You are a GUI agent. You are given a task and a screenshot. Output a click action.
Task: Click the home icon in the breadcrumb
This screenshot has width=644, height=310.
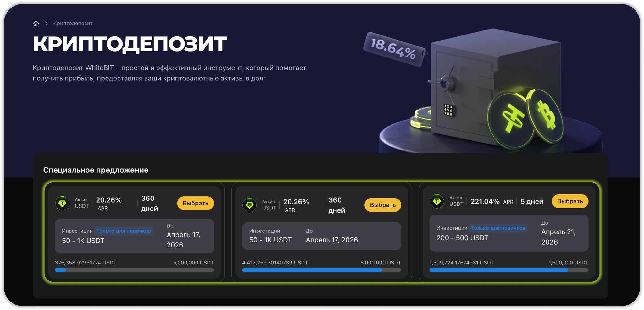point(36,24)
